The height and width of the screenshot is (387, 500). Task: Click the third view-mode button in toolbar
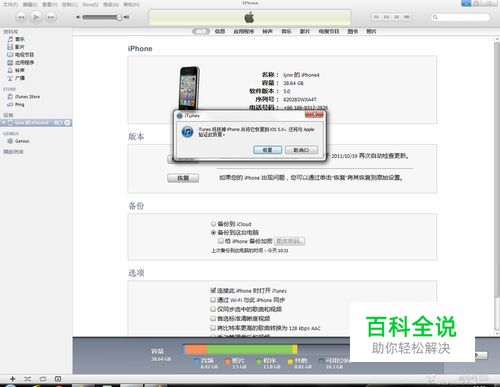(x=396, y=17)
